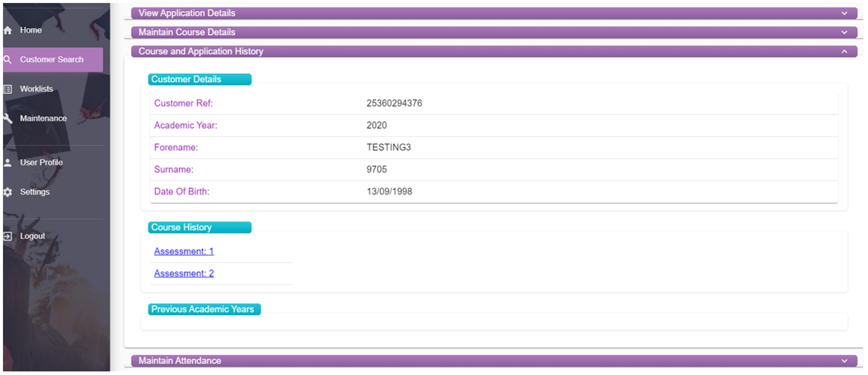
Task: Click Maintain Course Details header title
Action: tap(186, 33)
